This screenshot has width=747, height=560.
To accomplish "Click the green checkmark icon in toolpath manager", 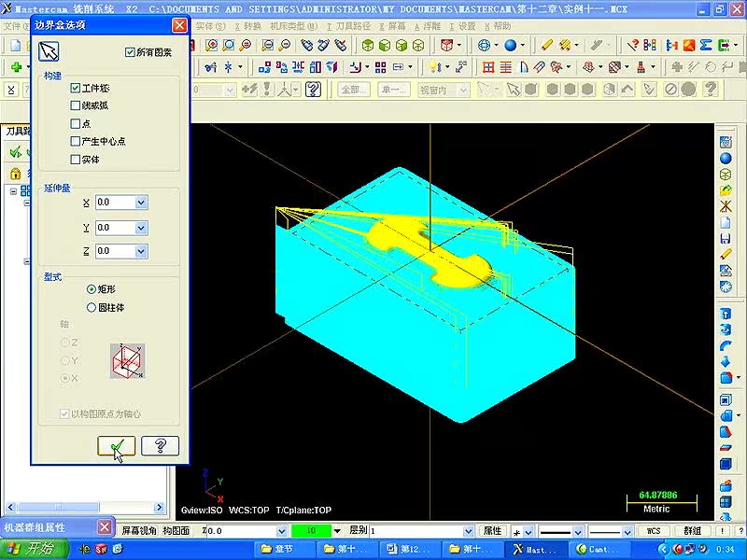I will pos(16,152).
